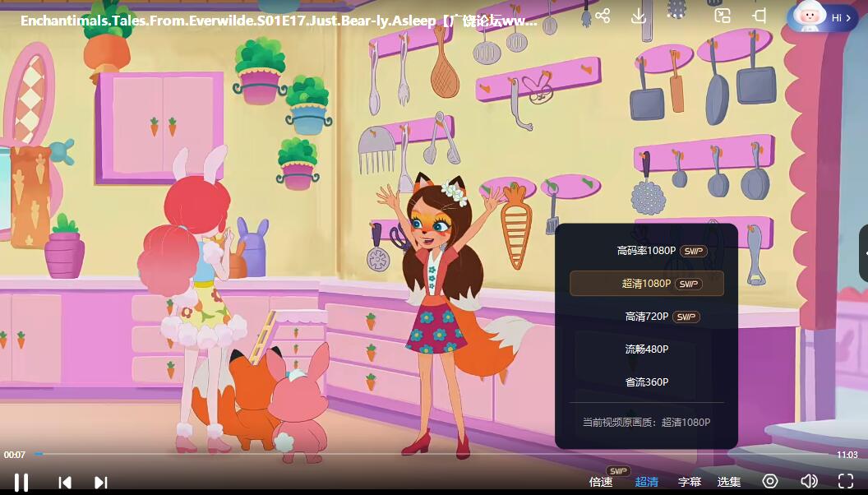Click the SVIP badge beside 高码率1080P

coord(693,251)
